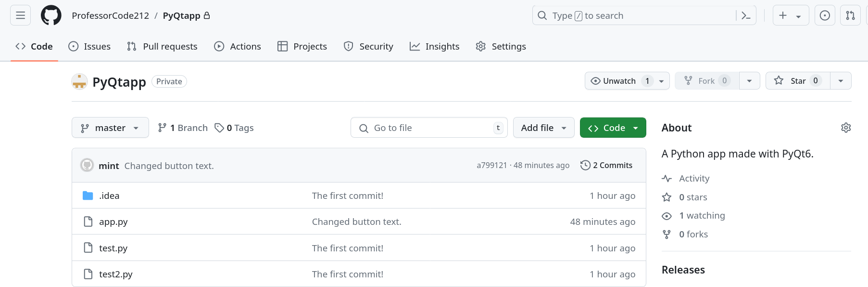Expand the Star lists dropdown
Screen dimensions: 868x287
pyautogui.click(x=841, y=81)
